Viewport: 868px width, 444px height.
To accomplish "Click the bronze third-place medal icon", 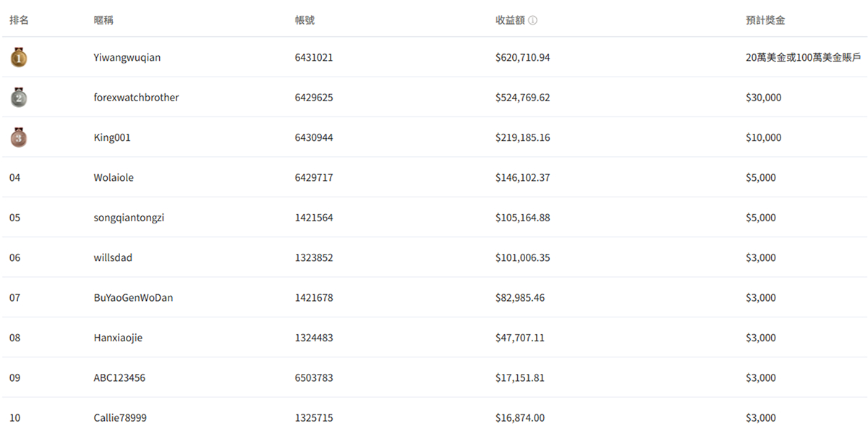I will pyautogui.click(x=19, y=137).
